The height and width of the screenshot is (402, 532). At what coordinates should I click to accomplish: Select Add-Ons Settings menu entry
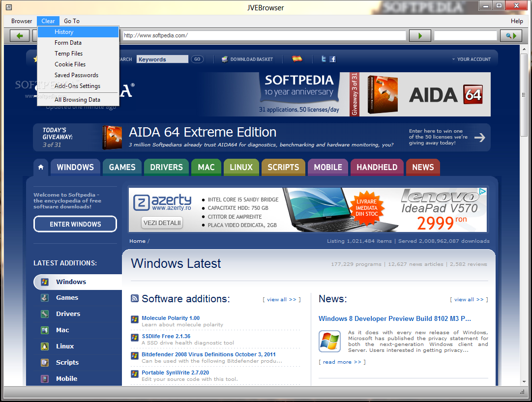click(78, 86)
